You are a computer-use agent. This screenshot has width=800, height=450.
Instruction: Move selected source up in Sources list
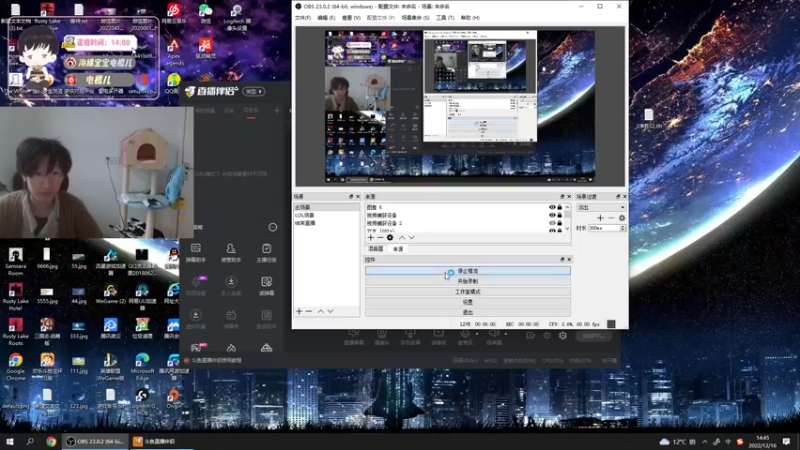[x=402, y=238]
